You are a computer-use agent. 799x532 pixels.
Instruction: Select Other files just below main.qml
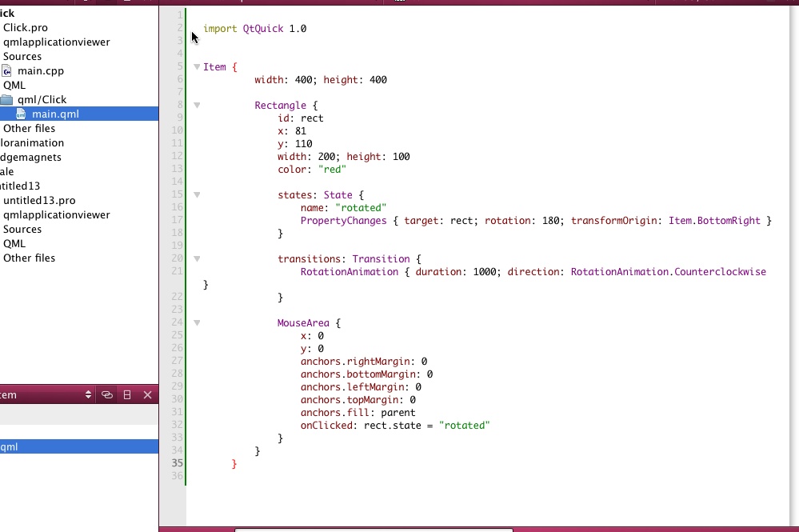[x=30, y=129]
